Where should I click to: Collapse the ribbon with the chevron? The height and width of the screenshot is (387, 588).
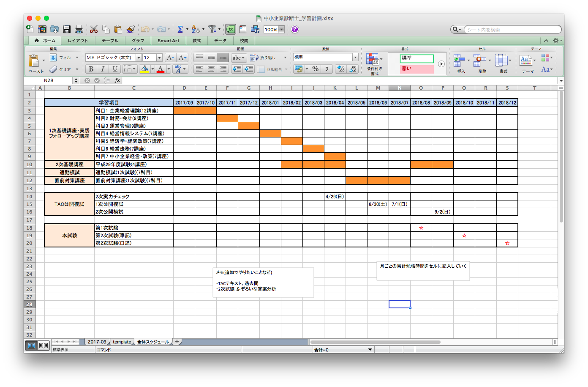546,41
